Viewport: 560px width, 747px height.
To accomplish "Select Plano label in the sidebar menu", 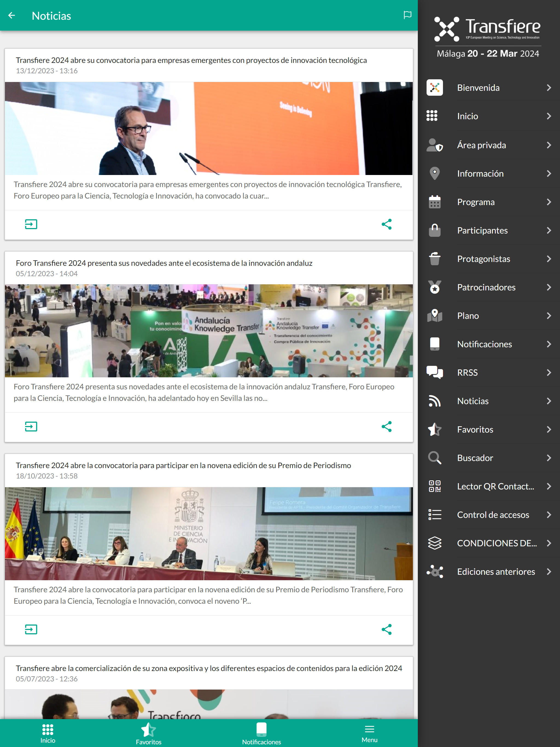I will click(468, 316).
